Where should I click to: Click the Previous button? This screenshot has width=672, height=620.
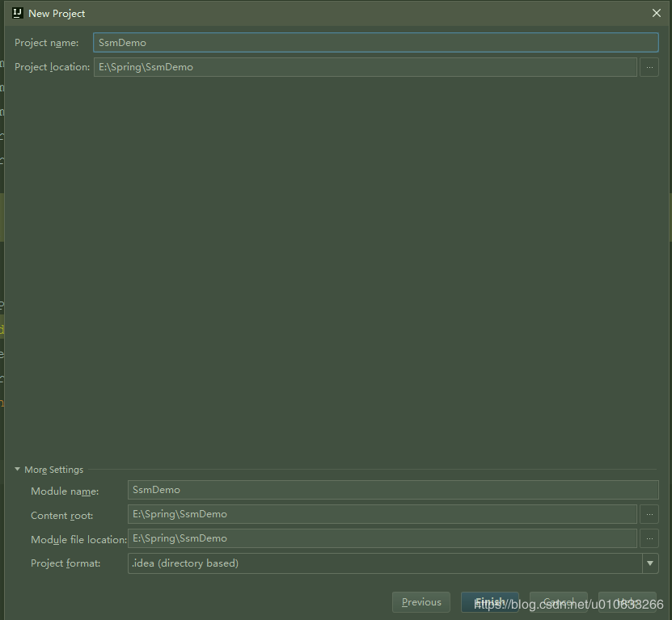pos(421,601)
